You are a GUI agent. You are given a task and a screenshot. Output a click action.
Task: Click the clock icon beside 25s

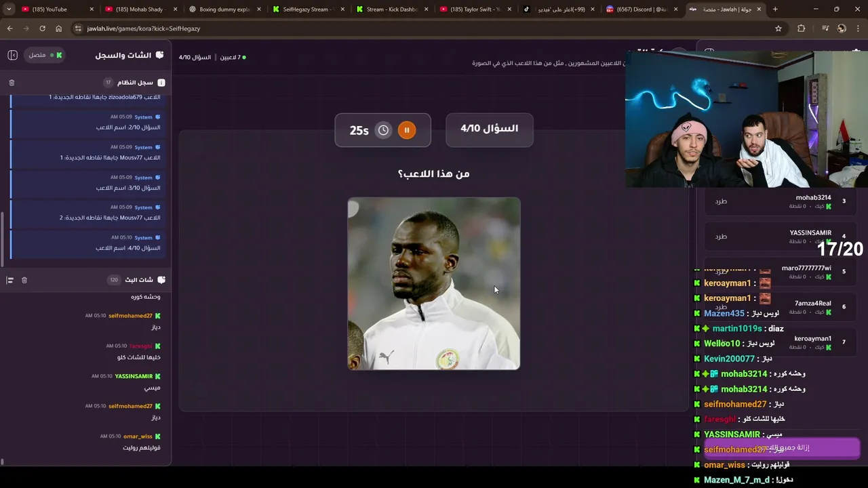383,130
